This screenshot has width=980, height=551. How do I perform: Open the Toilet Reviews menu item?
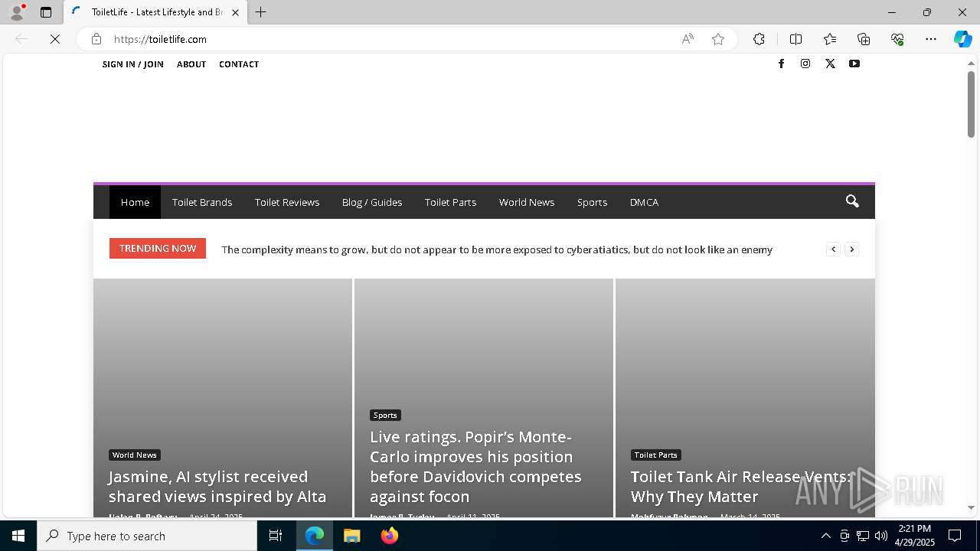287,202
